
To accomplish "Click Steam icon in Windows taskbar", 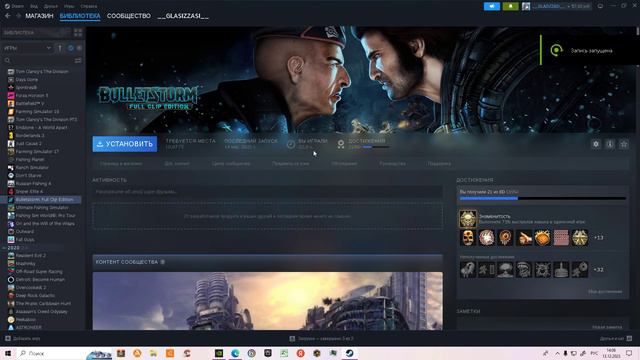I will click(x=349, y=353).
